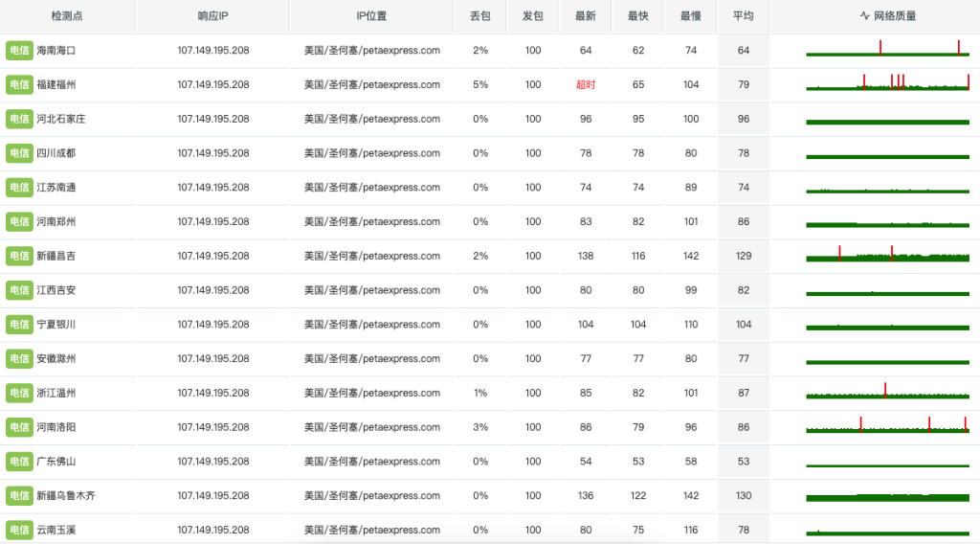980x544 pixels.
Task: Click the network quality graph for 河南郑州
Action: pyautogui.click(x=887, y=224)
